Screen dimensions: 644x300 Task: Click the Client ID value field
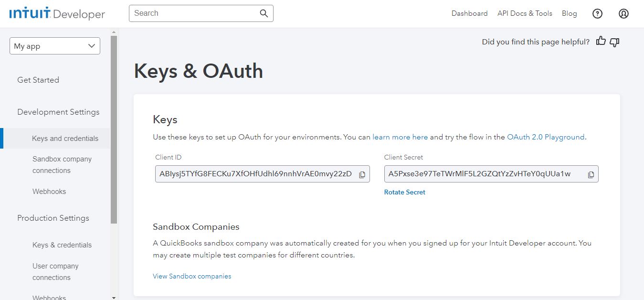(263, 174)
